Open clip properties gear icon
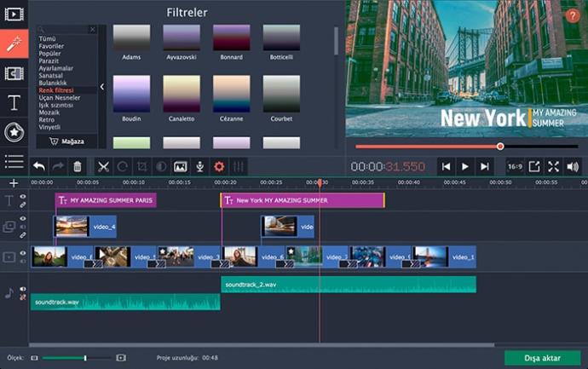The width and height of the screenshot is (588, 369). point(219,166)
